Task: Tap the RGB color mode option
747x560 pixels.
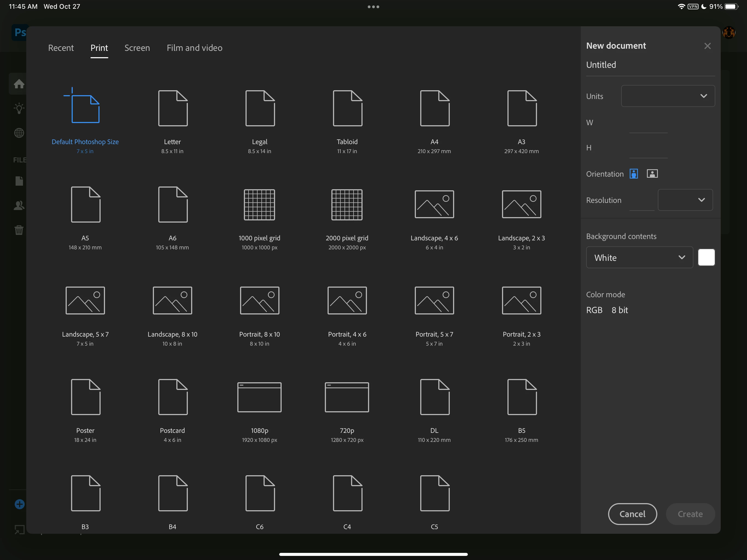Action: coord(594,310)
